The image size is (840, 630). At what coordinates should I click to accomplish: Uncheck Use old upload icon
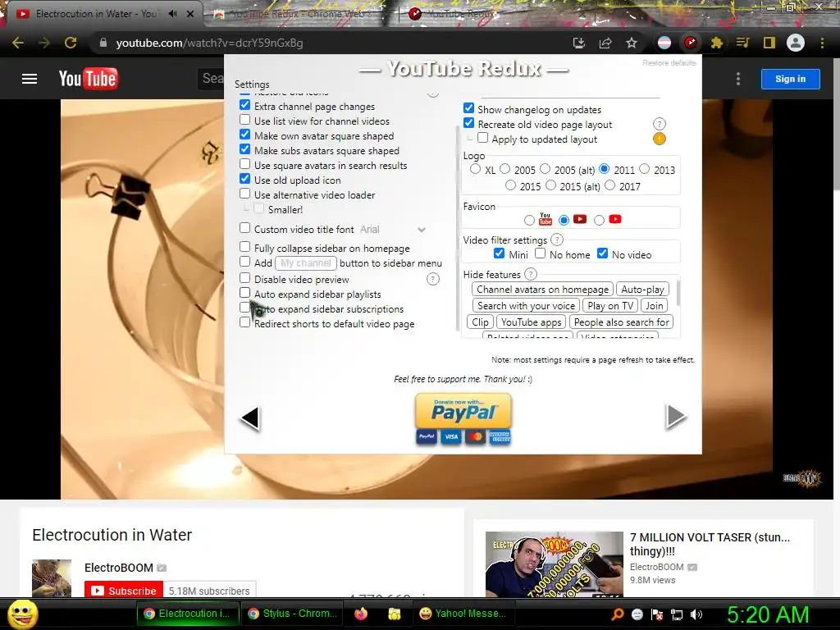(244, 178)
